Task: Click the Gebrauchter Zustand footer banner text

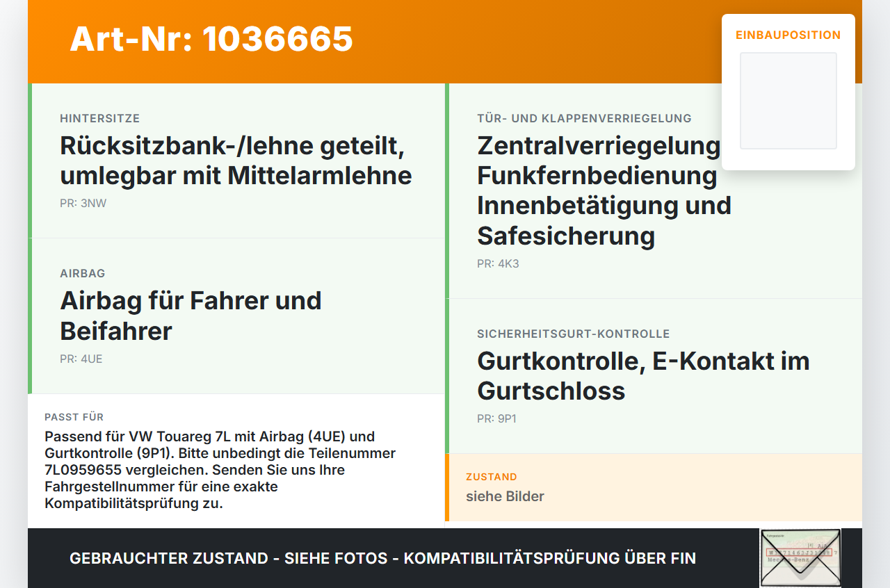Action: [382, 558]
